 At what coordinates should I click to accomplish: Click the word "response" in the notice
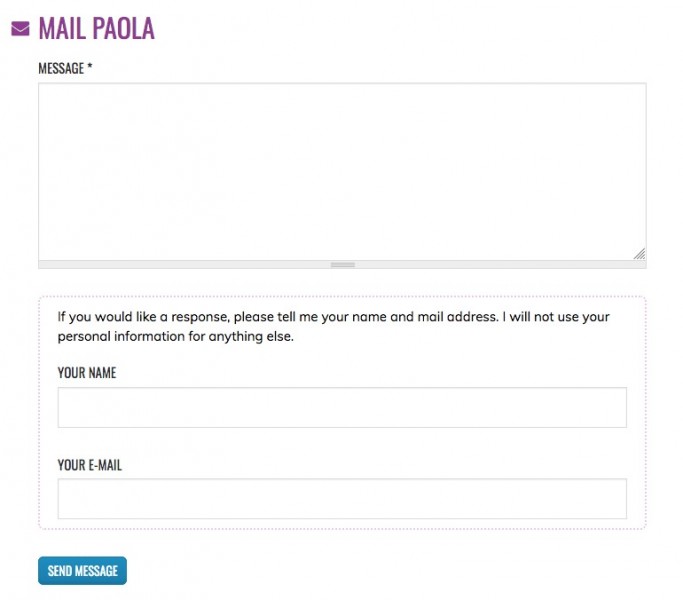[201, 317]
